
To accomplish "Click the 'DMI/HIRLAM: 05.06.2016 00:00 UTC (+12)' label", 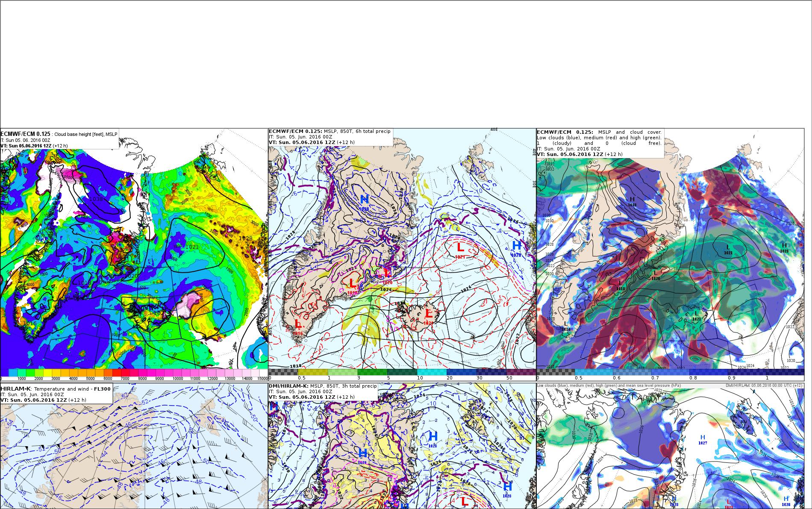I will coord(764,385).
